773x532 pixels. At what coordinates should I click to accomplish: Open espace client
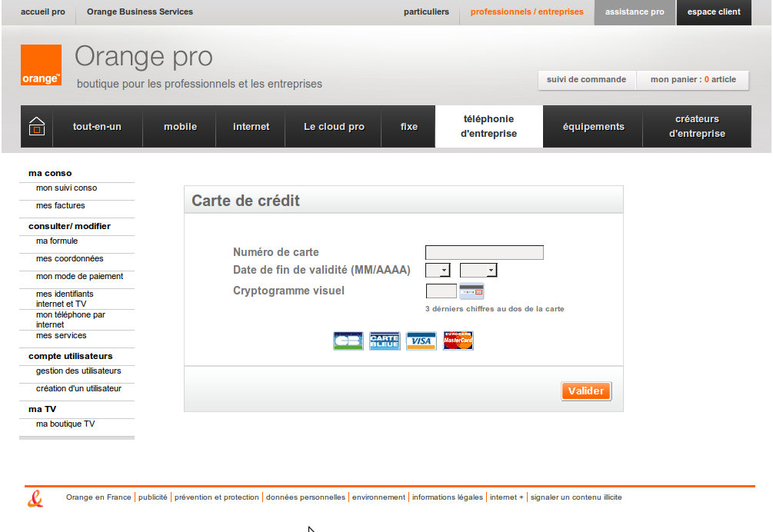[x=714, y=12]
